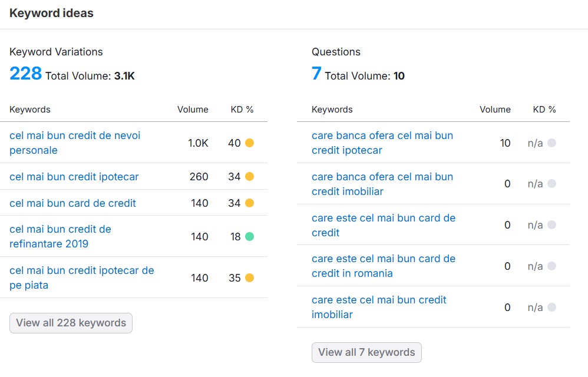The height and width of the screenshot is (377, 588).
Task: Click the KD % column header in Questions
Action: click(544, 110)
